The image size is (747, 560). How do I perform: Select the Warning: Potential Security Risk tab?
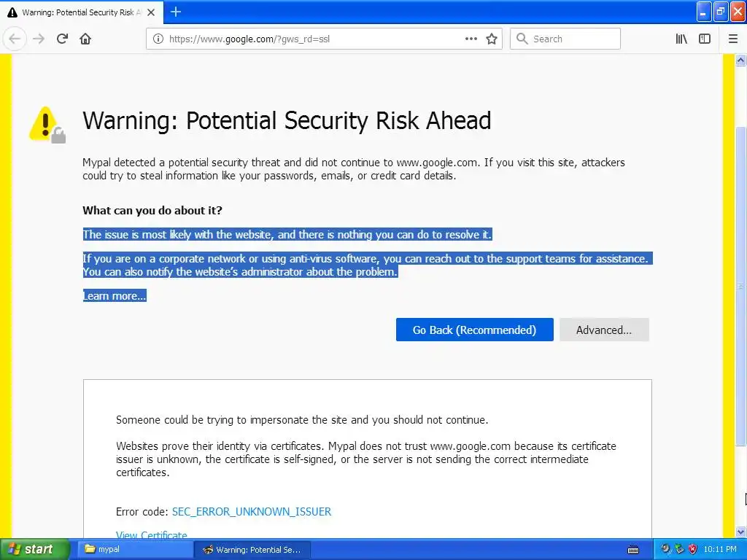coord(81,12)
